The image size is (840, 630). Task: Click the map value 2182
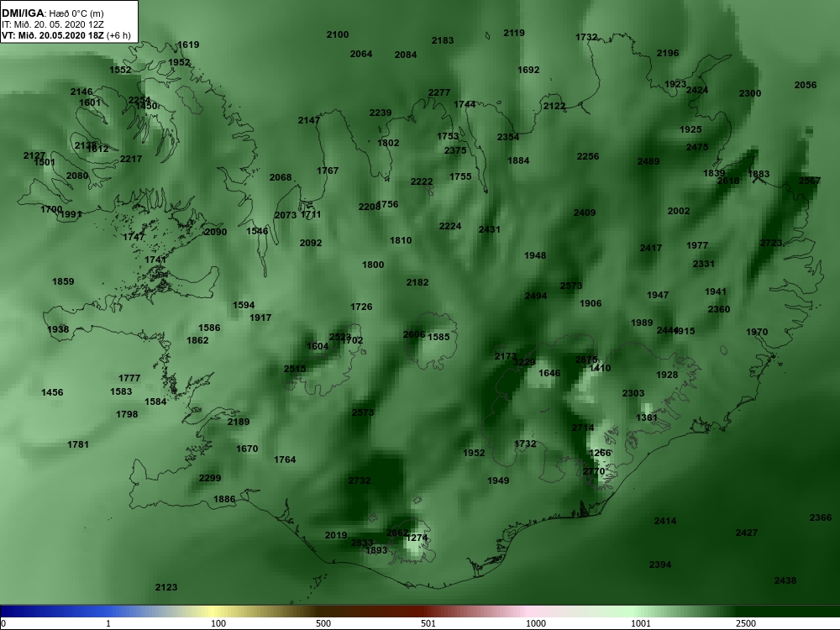tap(417, 281)
